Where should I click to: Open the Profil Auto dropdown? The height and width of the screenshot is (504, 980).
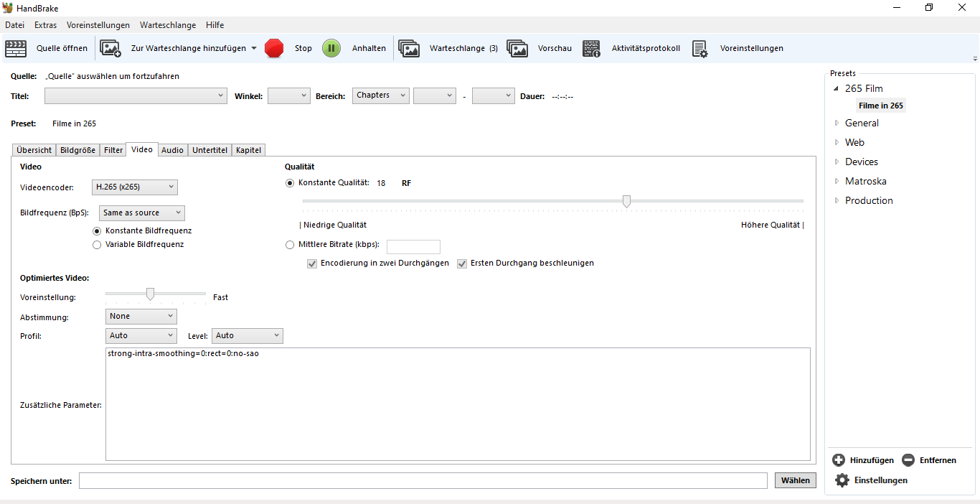point(141,336)
